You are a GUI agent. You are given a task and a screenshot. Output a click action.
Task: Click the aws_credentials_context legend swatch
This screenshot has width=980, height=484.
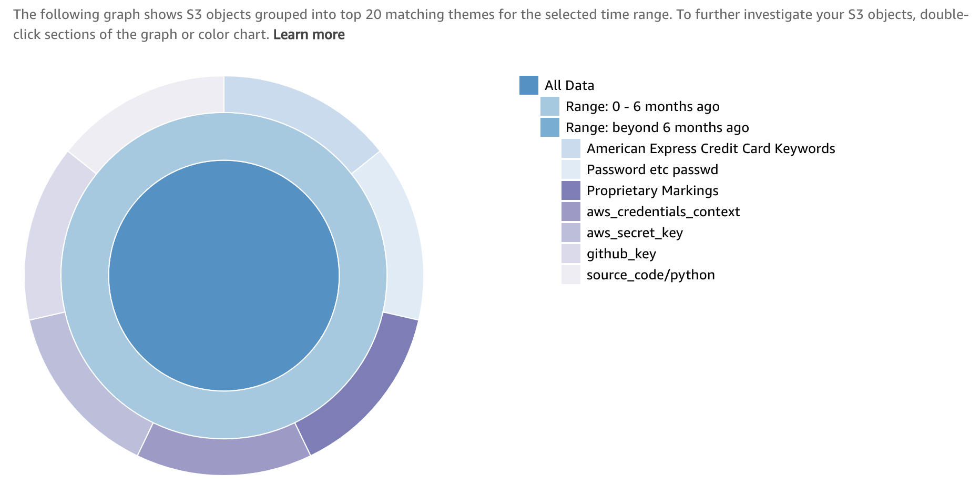click(x=571, y=211)
